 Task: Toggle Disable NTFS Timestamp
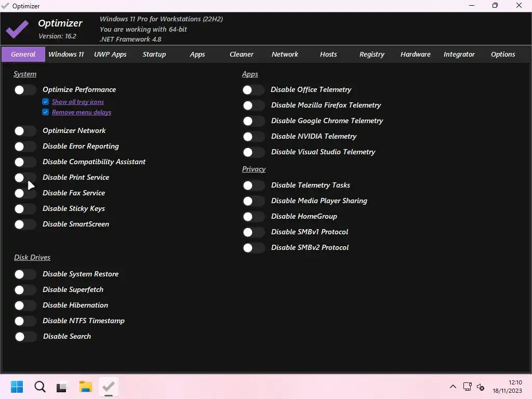point(25,321)
